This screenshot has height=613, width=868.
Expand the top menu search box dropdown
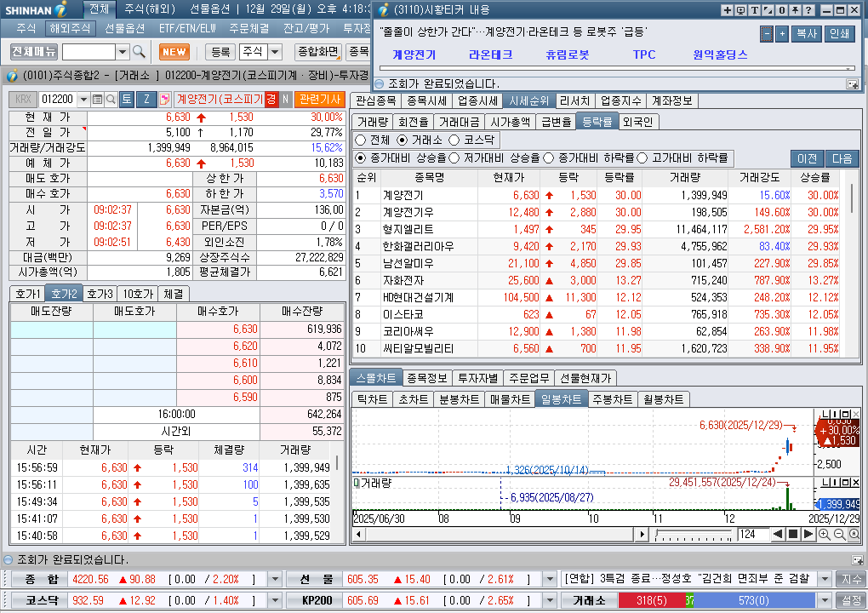pos(123,52)
